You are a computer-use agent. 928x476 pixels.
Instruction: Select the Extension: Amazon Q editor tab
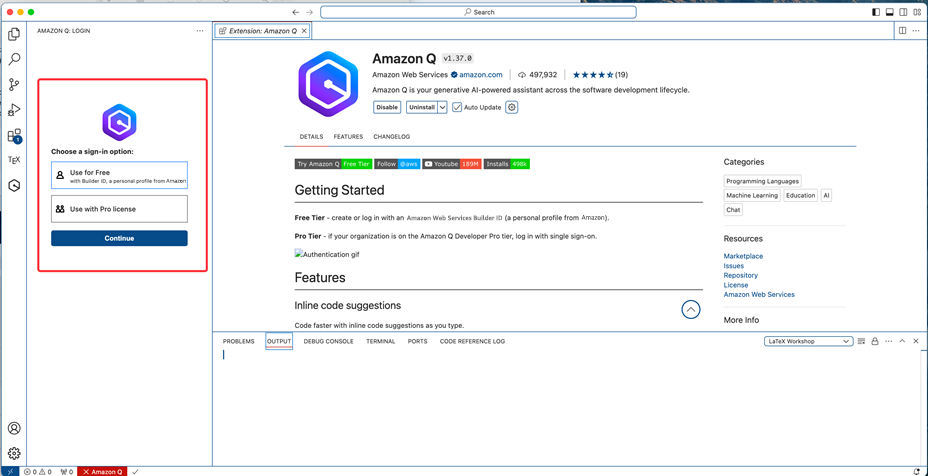point(262,31)
